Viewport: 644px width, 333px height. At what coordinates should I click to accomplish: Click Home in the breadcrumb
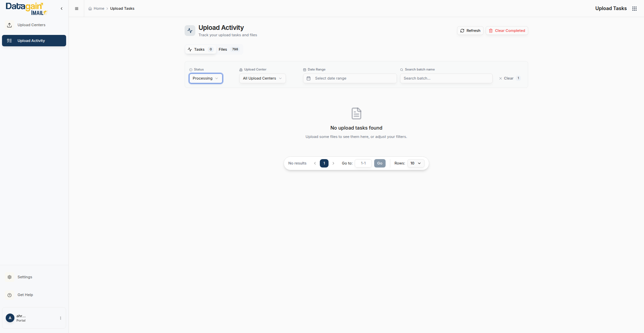[x=99, y=9]
